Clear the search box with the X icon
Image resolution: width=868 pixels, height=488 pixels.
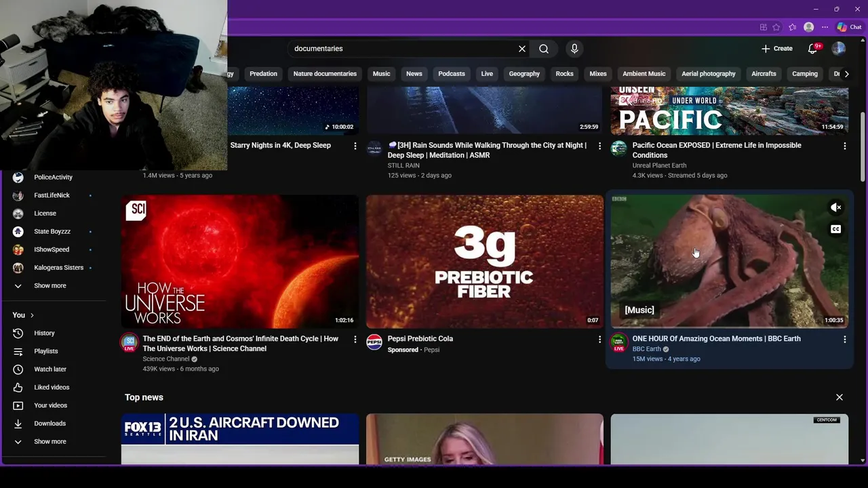coord(522,49)
